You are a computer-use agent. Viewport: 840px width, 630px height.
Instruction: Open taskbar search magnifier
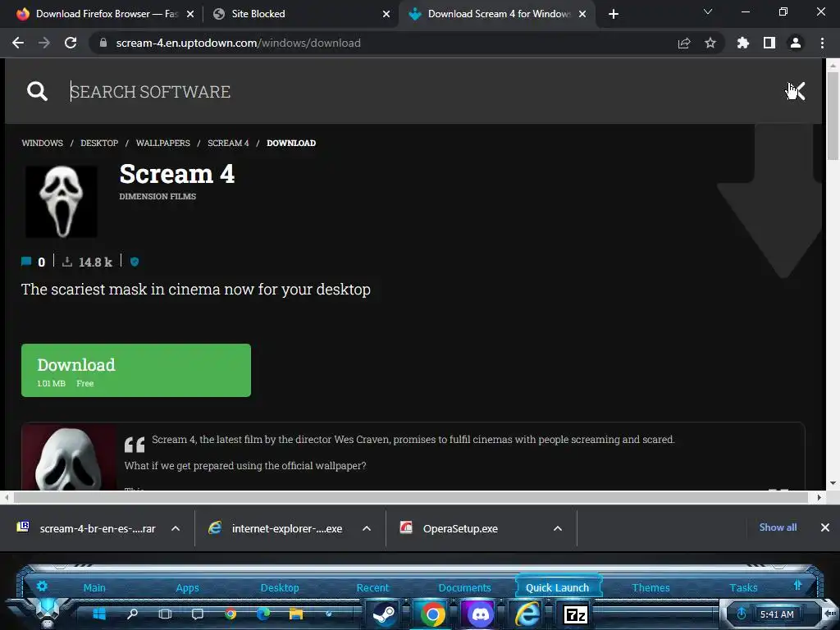coord(132,614)
